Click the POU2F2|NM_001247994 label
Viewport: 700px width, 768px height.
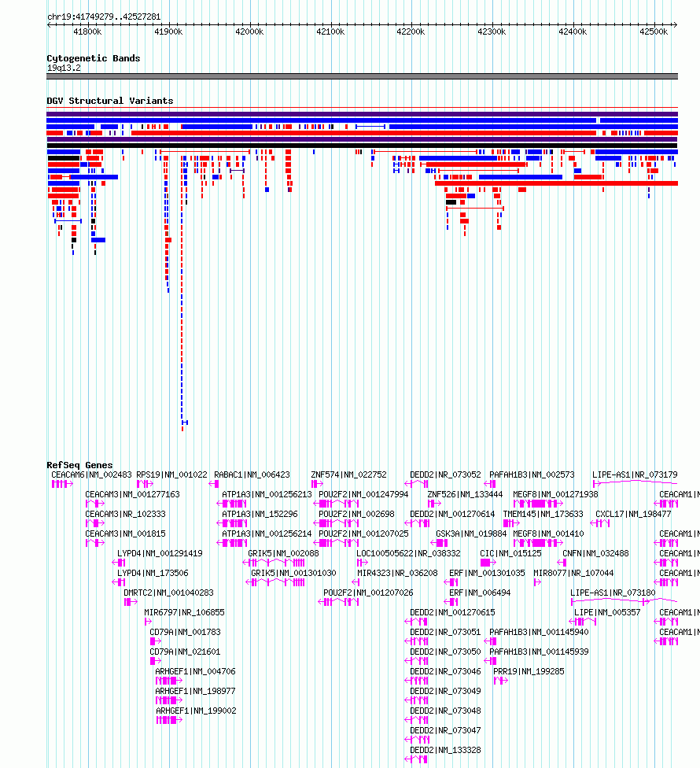click(x=363, y=494)
